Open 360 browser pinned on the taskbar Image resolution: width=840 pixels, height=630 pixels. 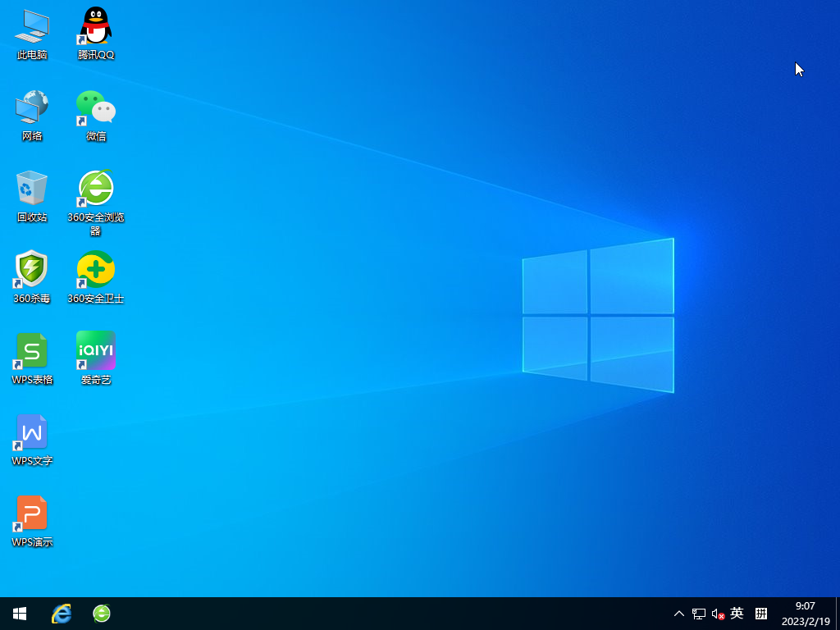[x=102, y=614]
